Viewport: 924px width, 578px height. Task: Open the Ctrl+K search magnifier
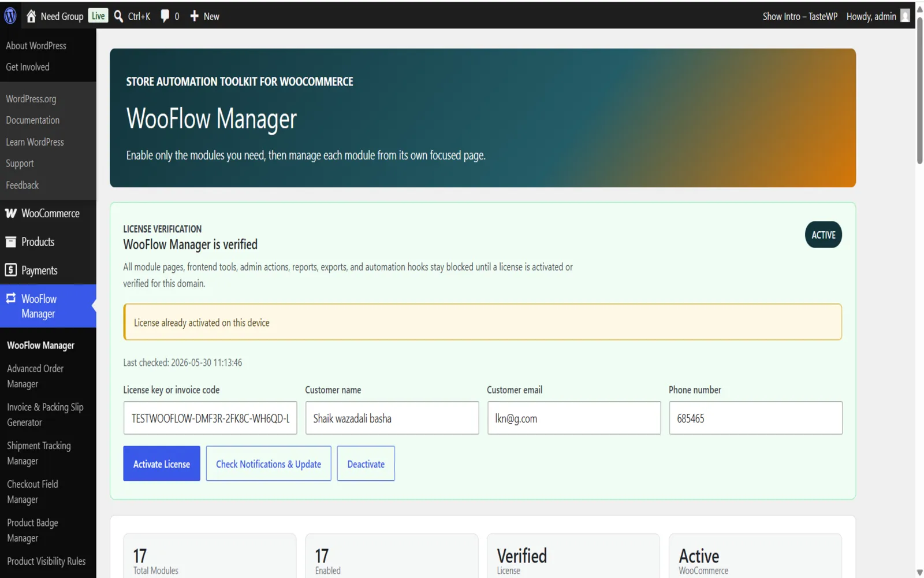tap(118, 16)
